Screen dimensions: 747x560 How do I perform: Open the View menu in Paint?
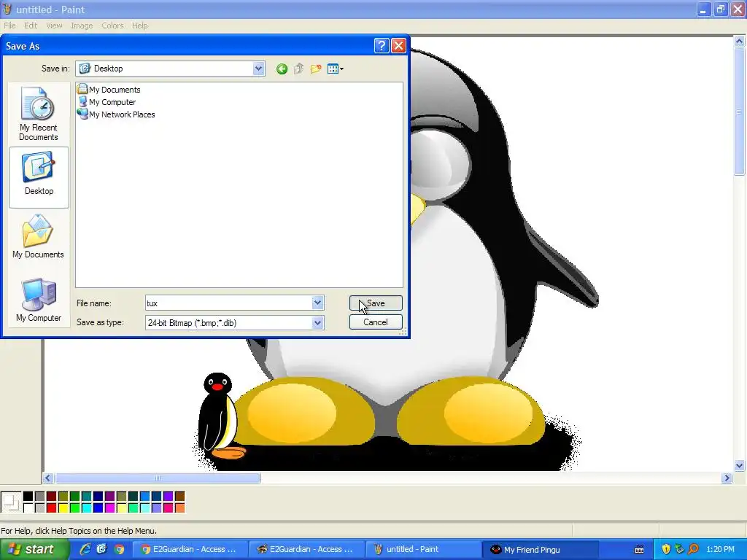(54, 26)
